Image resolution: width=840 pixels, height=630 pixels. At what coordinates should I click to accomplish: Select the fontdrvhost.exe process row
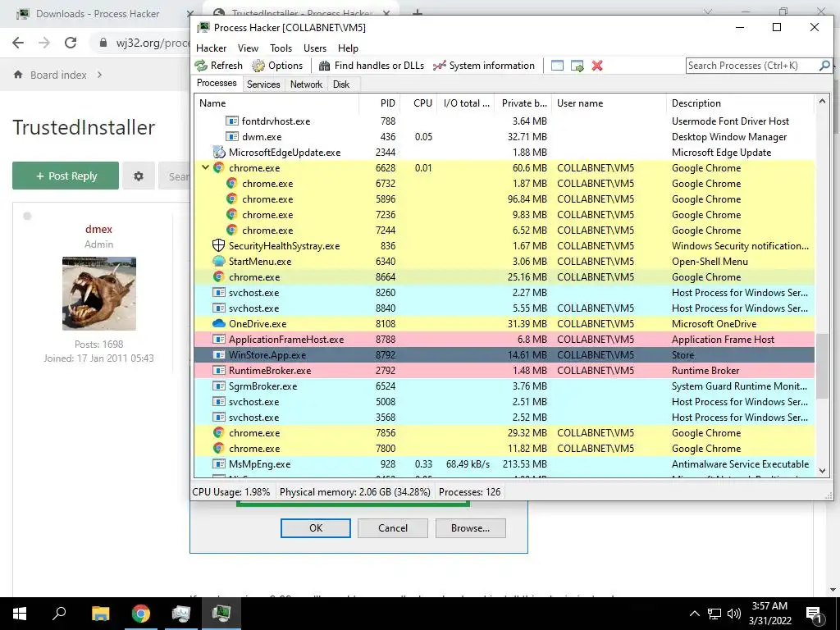point(504,121)
